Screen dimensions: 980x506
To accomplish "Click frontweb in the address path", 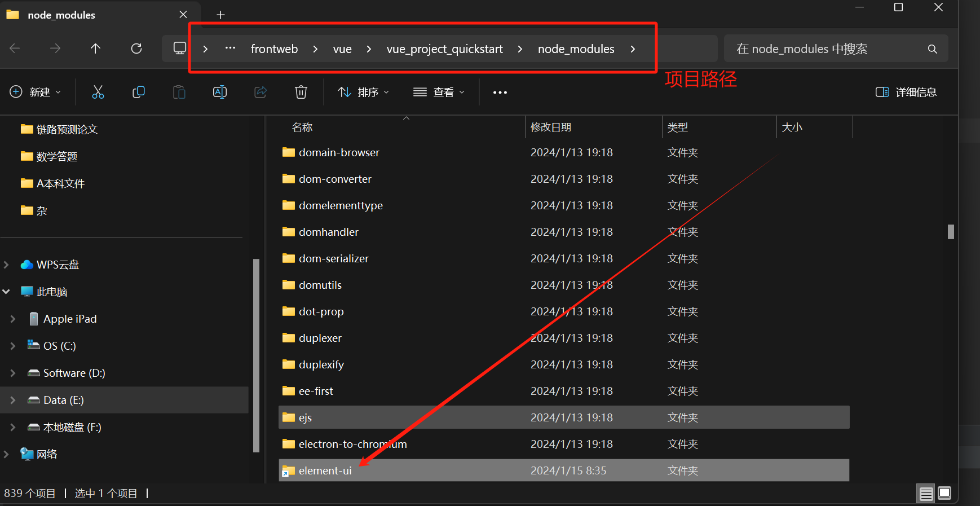I will click(274, 49).
